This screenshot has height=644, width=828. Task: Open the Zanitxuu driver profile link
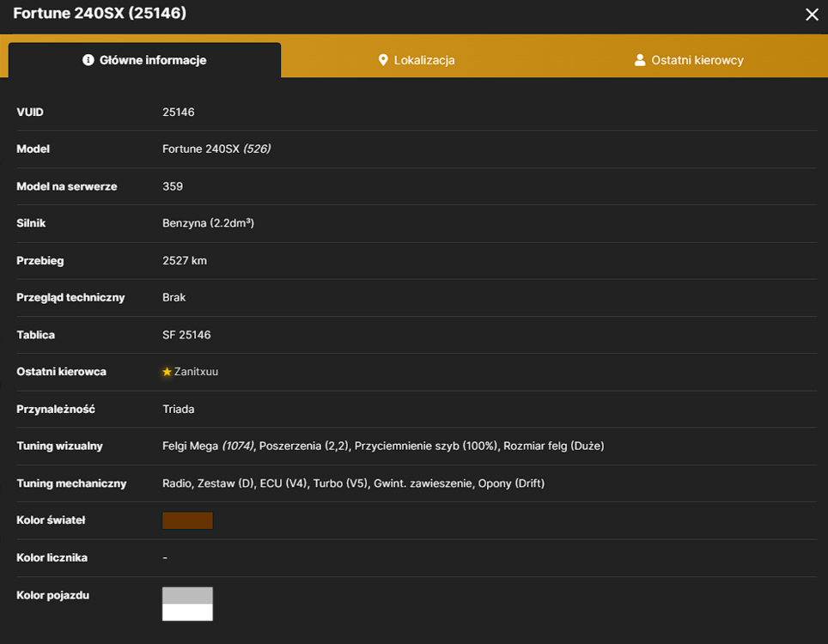196,372
